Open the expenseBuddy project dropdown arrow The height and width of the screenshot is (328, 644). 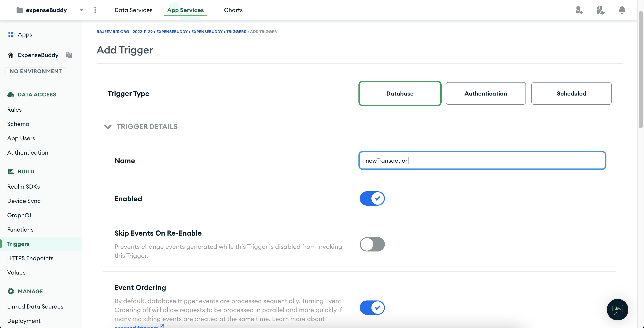(81, 10)
